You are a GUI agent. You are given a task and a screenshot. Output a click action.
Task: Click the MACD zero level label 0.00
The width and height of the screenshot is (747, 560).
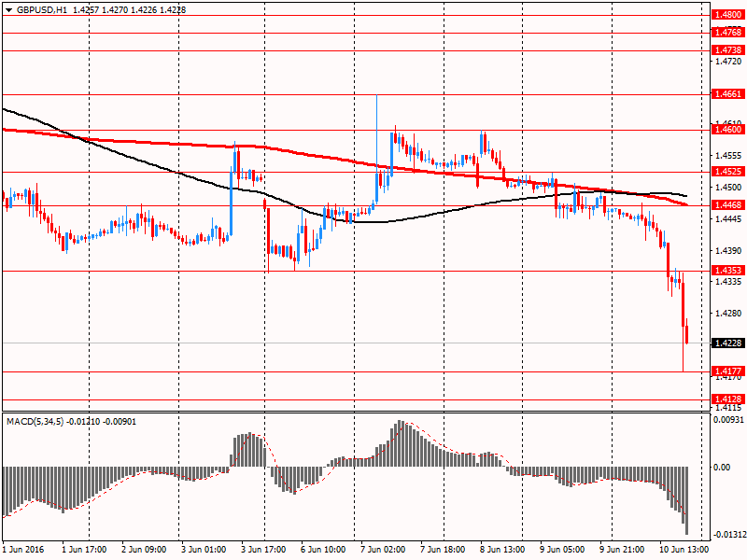[x=722, y=468]
